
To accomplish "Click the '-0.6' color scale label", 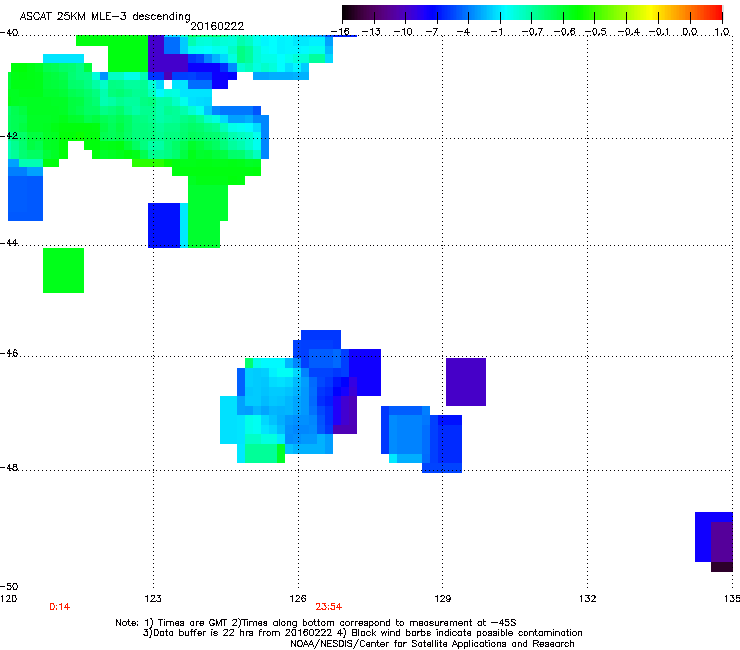I will (564, 32).
